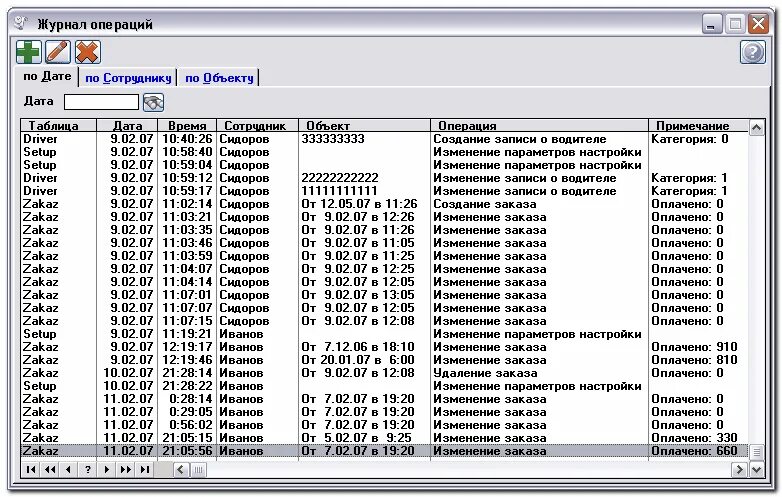
Task: Go to last record in navigator
Action: 144,469
